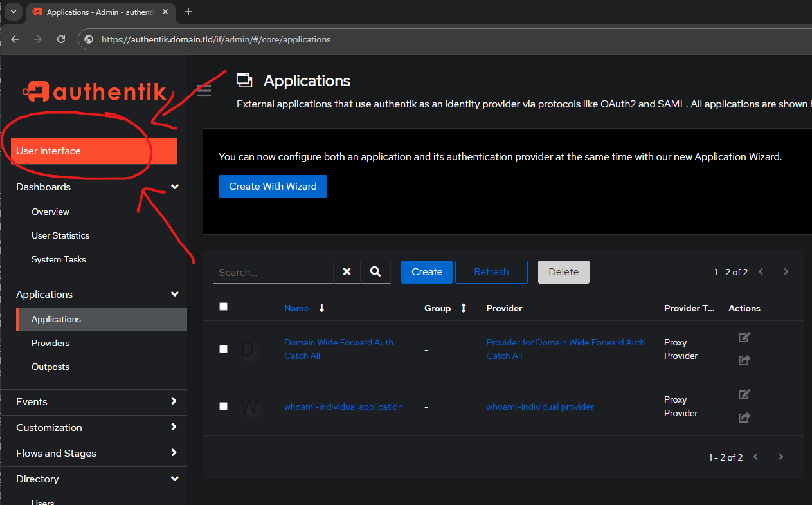Image resolution: width=812 pixels, height=505 pixels.
Task: Run search with magnifying glass icon
Action: 375,272
